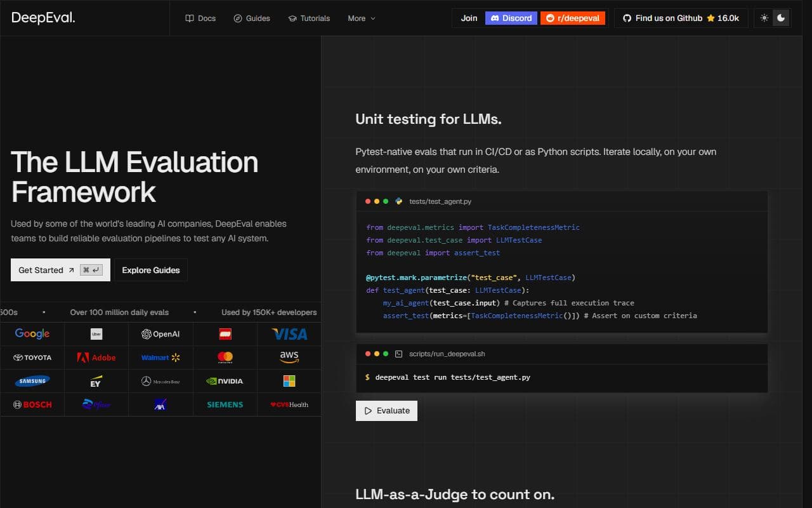Viewport: 812px width, 508px height.
Task: Click the Adobe logo
Action: point(96,358)
